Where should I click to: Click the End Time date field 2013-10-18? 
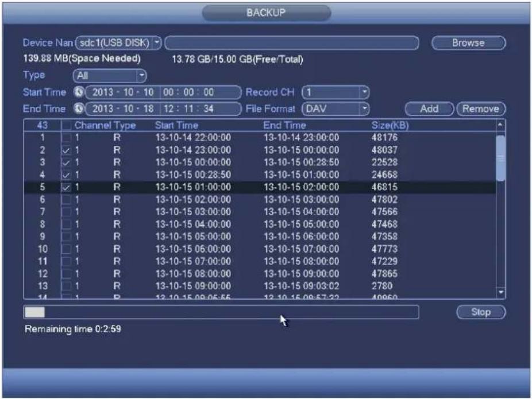click(x=123, y=109)
